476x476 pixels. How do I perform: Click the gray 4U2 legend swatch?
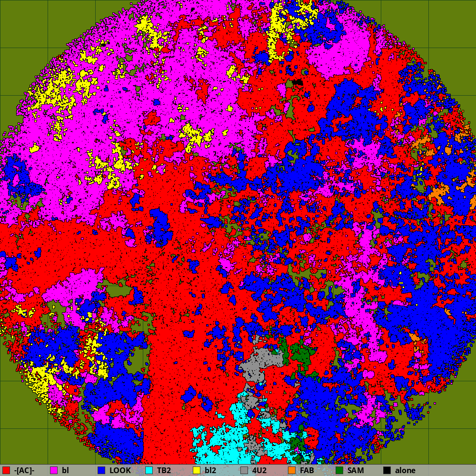pyautogui.click(x=244, y=470)
